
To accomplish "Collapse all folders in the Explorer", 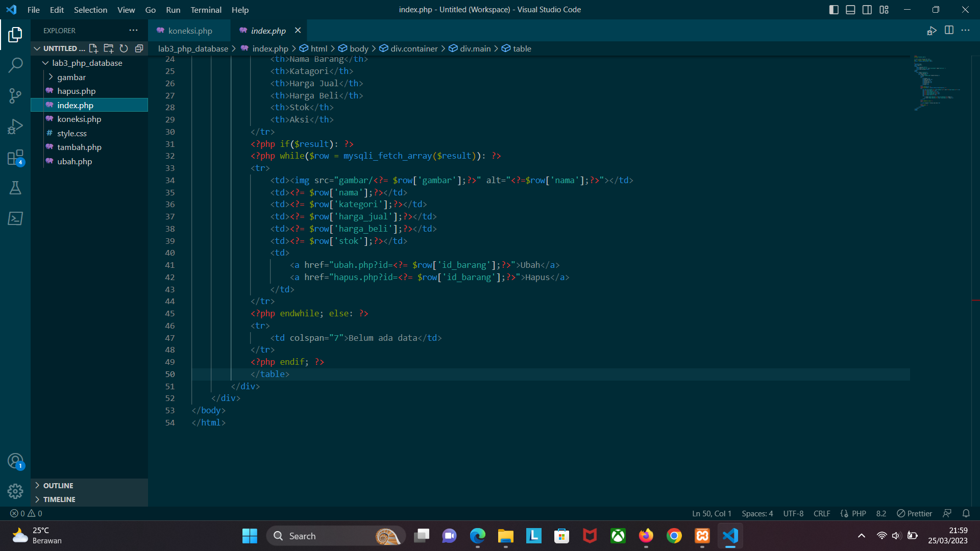I will pos(139,48).
